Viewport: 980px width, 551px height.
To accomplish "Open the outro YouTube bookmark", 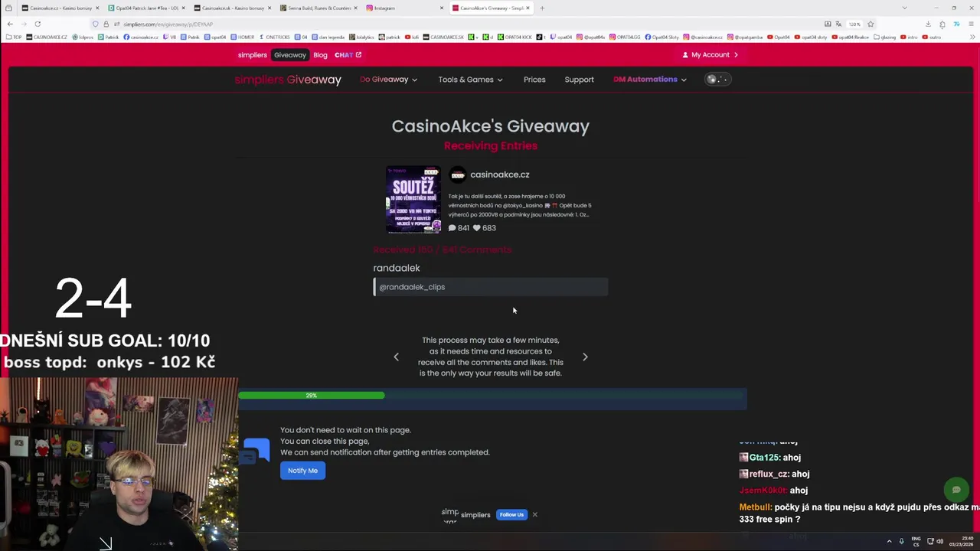I will (x=932, y=37).
